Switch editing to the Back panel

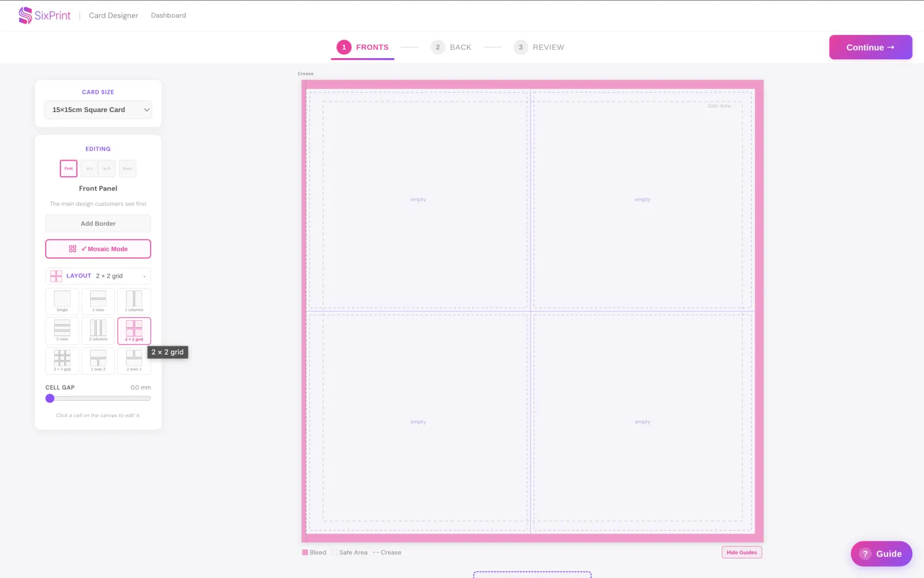click(127, 168)
